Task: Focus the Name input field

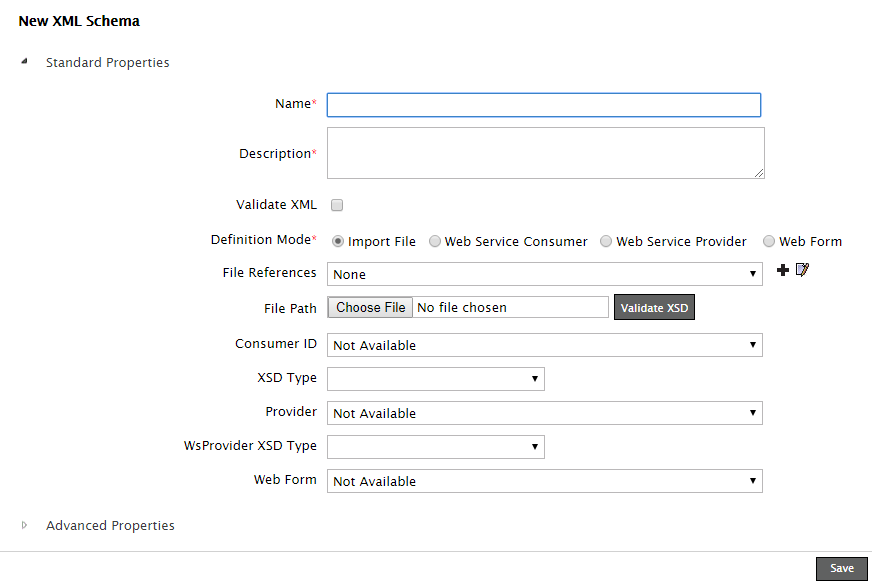Action: [x=543, y=105]
